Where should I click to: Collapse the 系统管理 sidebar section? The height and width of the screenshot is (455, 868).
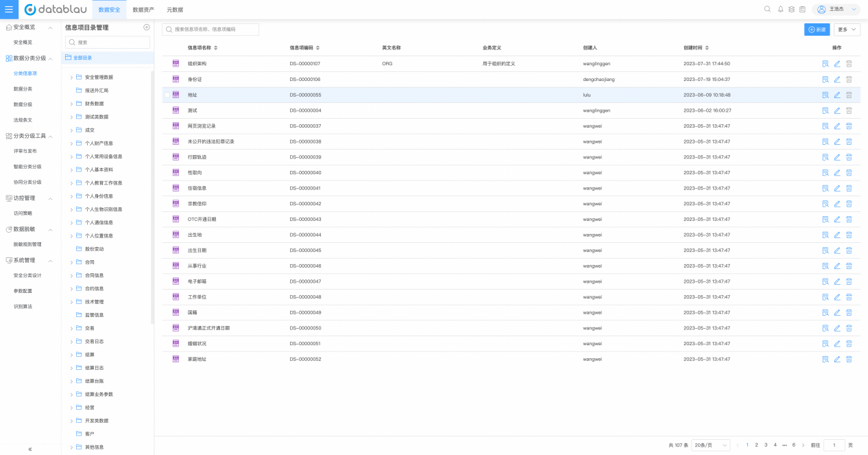50,260
